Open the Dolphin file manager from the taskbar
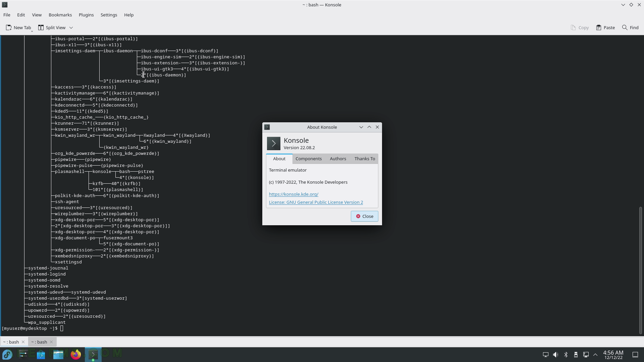Screen dimensions: 644x362 click(x=58, y=354)
